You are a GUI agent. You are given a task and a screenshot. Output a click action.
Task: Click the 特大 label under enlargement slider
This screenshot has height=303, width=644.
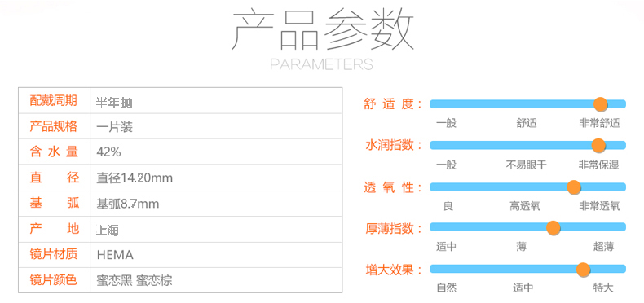pyautogui.click(x=603, y=288)
